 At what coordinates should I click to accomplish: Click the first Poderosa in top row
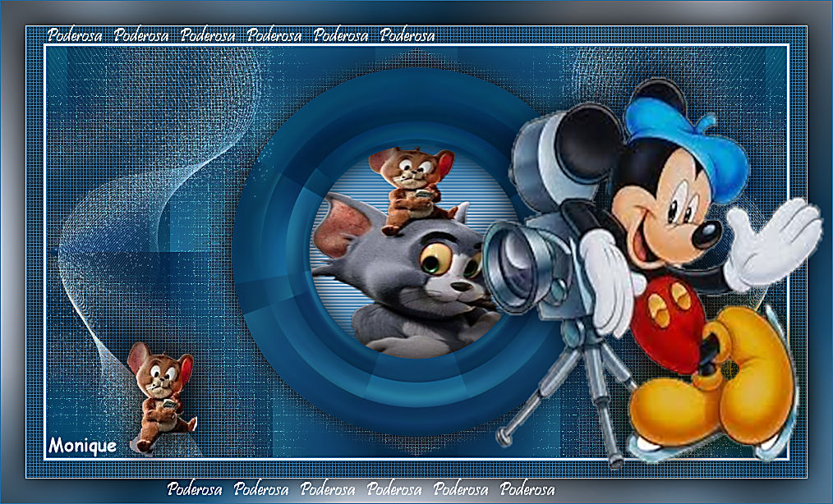[75, 34]
